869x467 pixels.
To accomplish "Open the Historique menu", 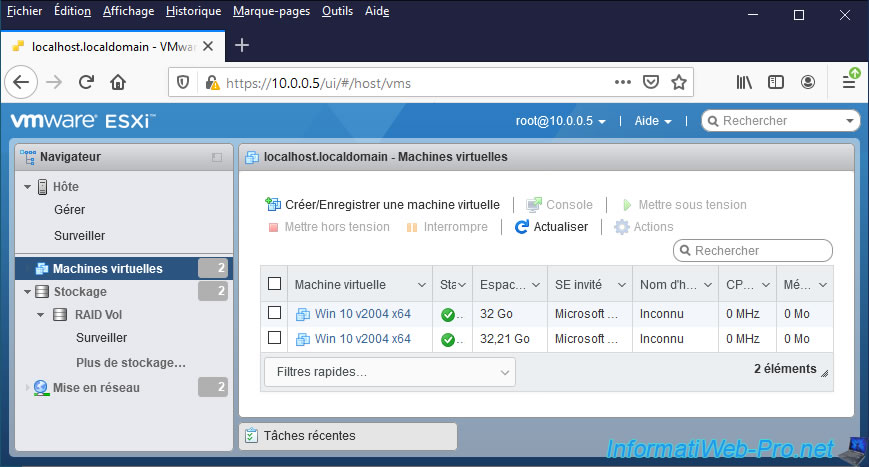I will (193, 11).
